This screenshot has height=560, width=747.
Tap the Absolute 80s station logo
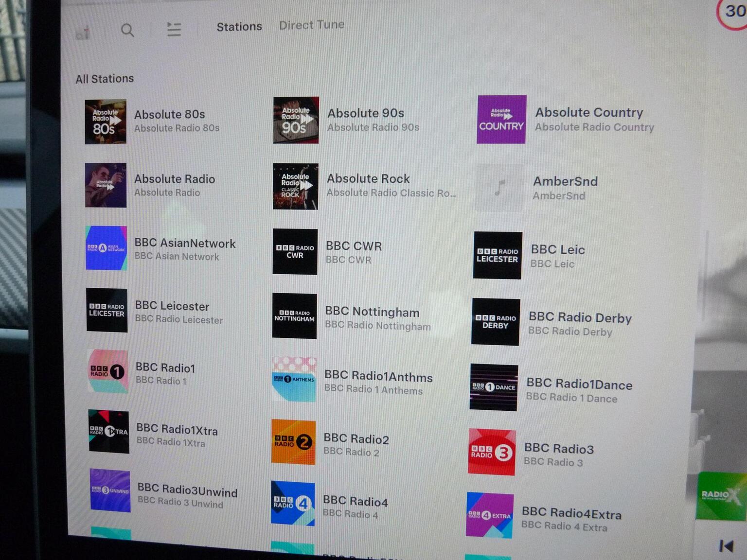[x=106, y=122]
